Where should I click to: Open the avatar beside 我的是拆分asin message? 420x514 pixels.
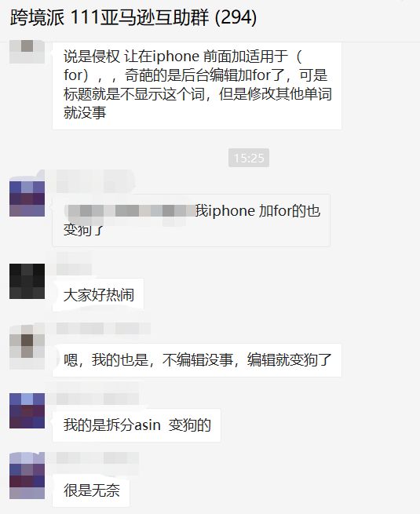click(27, 411)
